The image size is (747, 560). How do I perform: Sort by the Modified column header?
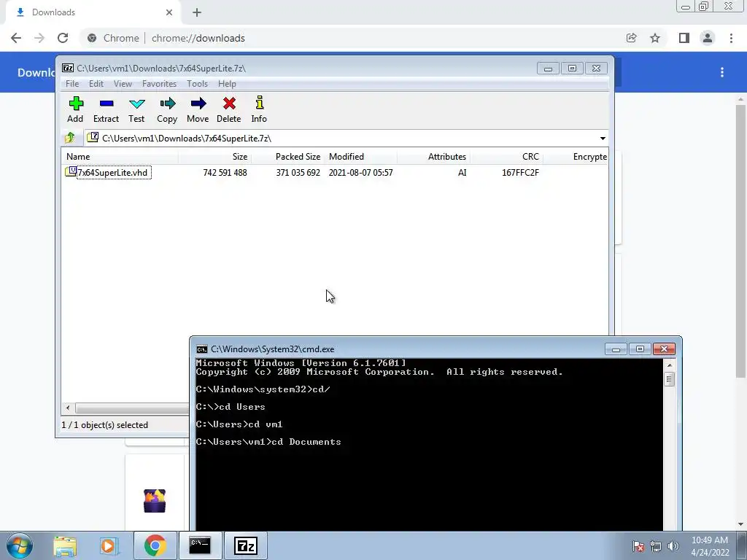tap(360, 157)
